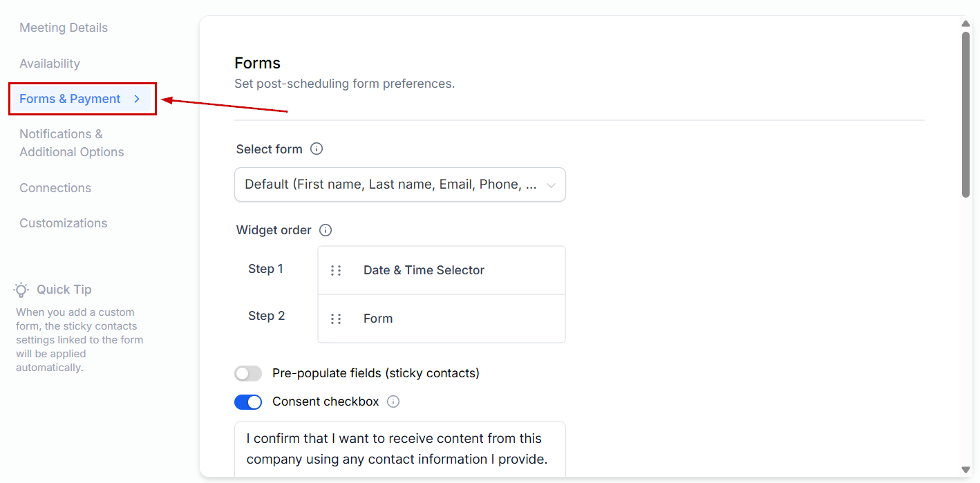Disable the Consent checkbox toggle

click(x=248, y=402)
